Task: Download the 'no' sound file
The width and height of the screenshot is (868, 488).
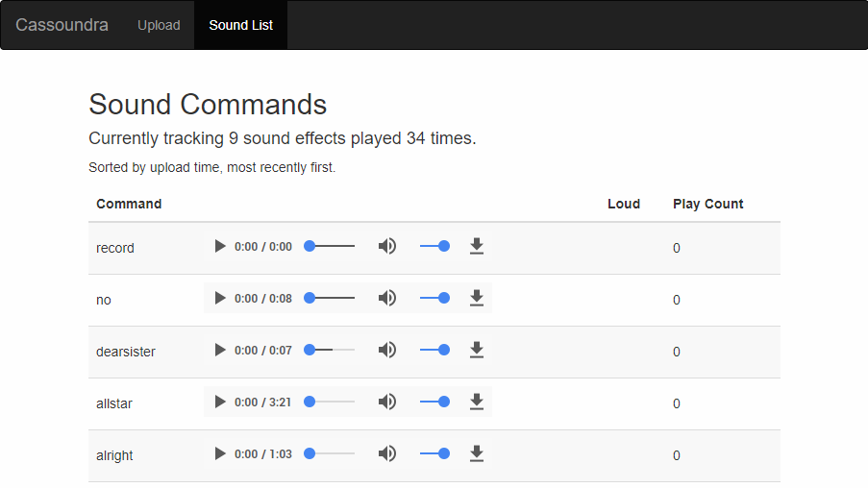Action: pyautogui.click(x=477, y=298)
